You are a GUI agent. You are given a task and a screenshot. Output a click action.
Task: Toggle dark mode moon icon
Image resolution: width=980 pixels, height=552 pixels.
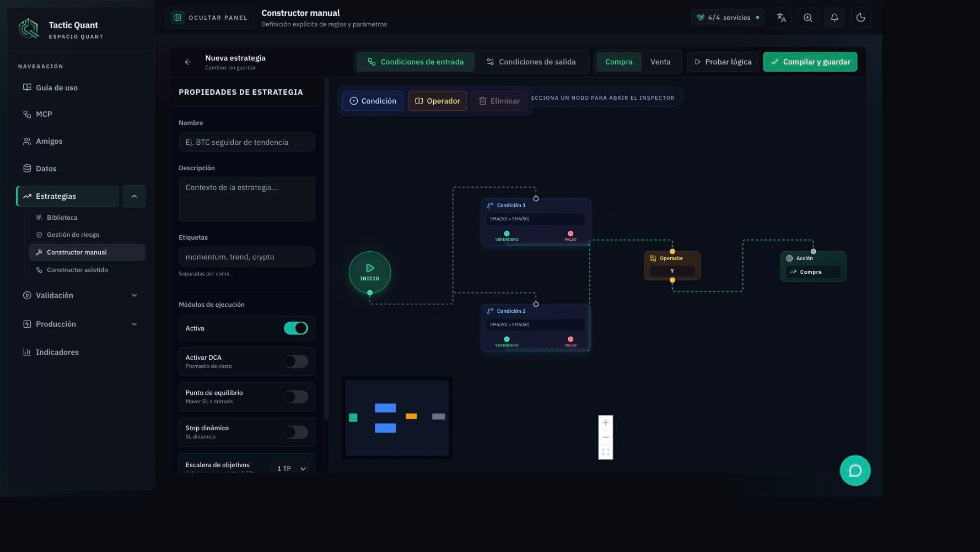pyautogui.click(x=860, y=18)
